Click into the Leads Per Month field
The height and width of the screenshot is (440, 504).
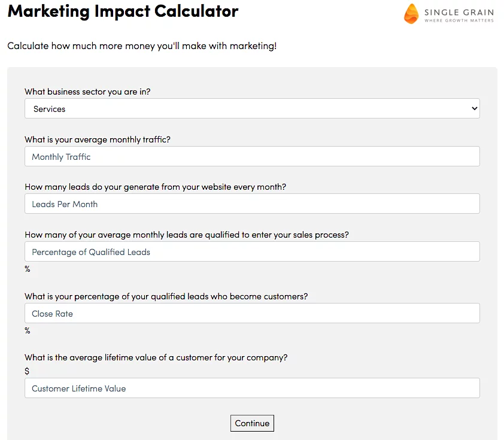pos(252,204)
